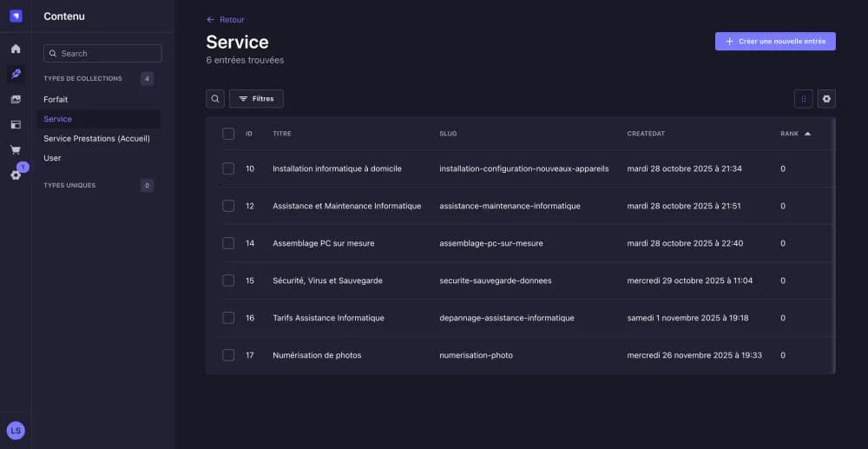
Task: Select checkbox for Numérisation de photos
Action: click(x=228, y=355)
